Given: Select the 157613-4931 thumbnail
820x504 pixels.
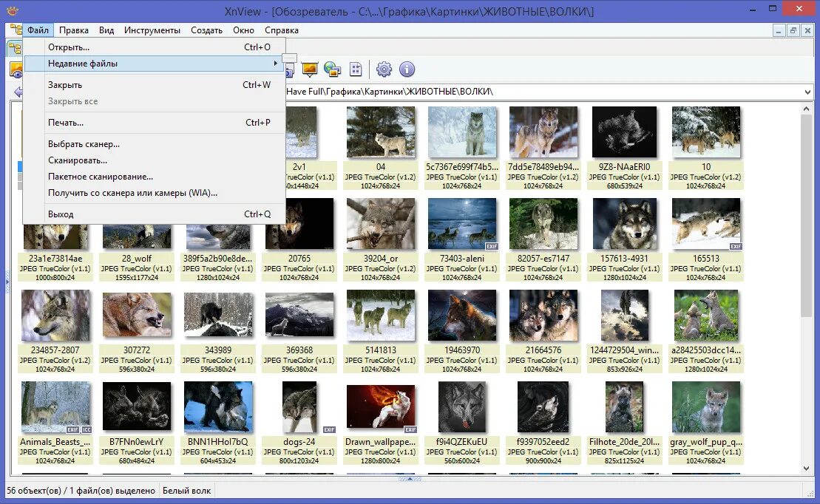Looking at the screenshot, I should tap(624, 224).
